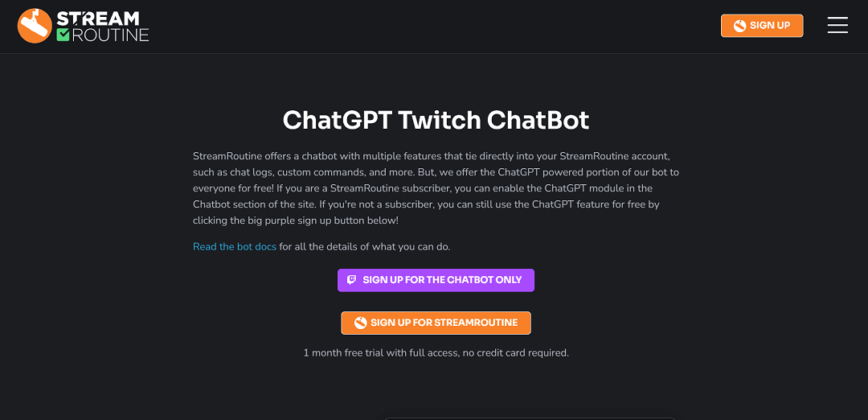Viewport: 868px width, 420px height.
Task: Click the ROUTINE text in the logo
Action: tap(111, 35)
